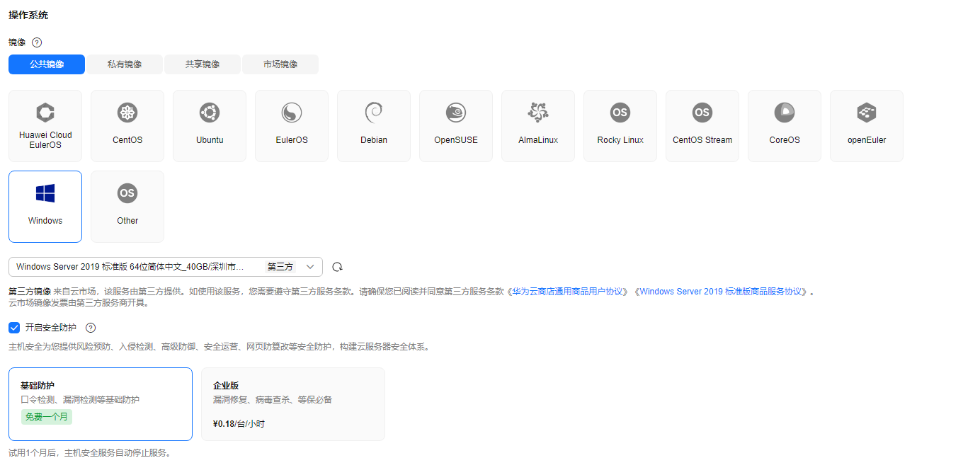
Task: Open help icon beside 开启安全防护
Action: coord(90,328)
